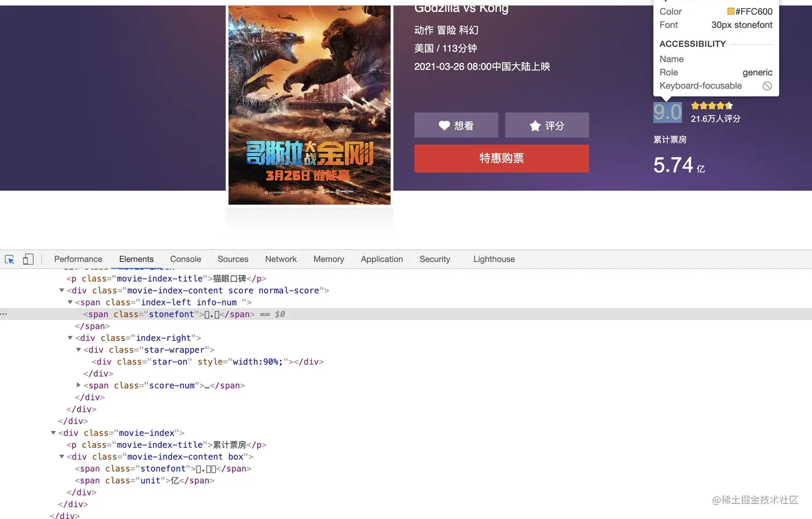Select the 猫眼口碑 paragraph node
The image size is (812, 519).
166,279
